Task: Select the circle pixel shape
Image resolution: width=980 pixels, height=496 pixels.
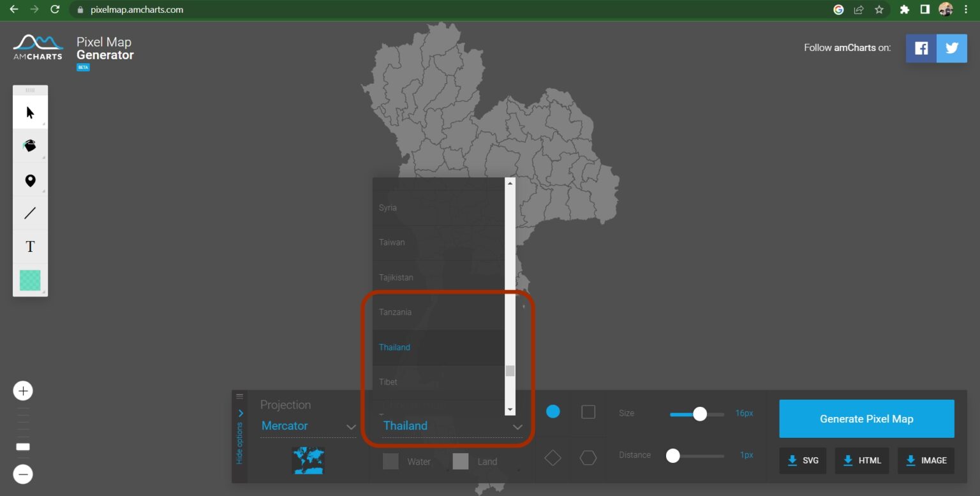Action: click(x=553, y=412)
